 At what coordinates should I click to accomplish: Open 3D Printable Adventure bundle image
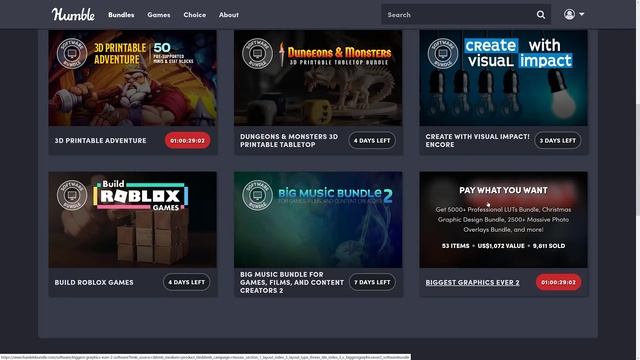click(x=133, y=78)
